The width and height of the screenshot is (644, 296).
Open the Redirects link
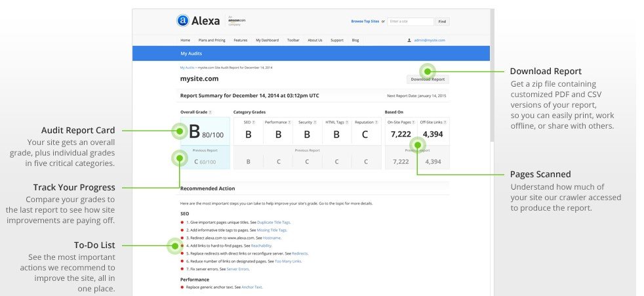coord(300,253)
